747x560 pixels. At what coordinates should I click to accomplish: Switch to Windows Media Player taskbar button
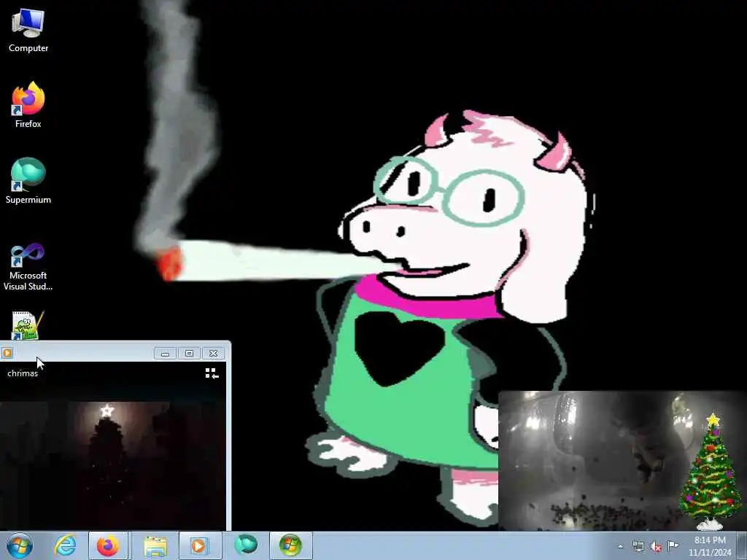point(200,545)
